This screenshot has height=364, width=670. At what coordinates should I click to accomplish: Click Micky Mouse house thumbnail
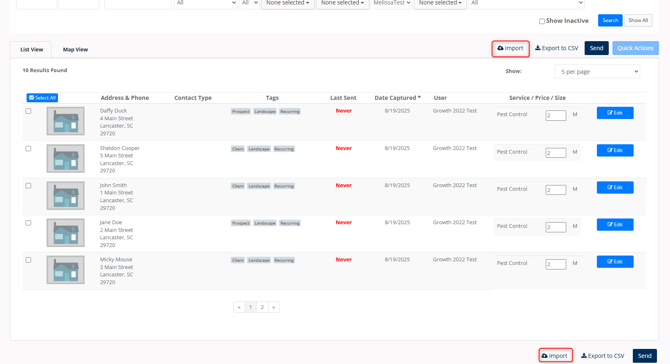(65, 270)
